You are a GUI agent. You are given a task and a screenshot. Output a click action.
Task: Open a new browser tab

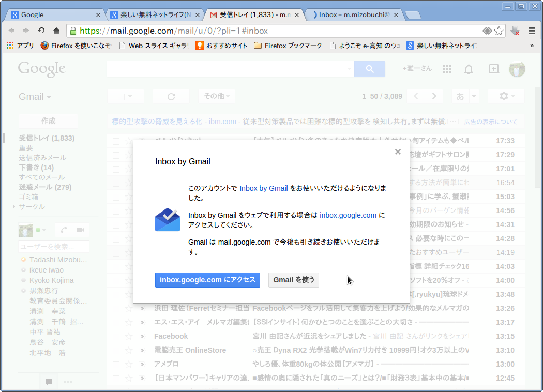pyautogui.click(x=413, y=15)
